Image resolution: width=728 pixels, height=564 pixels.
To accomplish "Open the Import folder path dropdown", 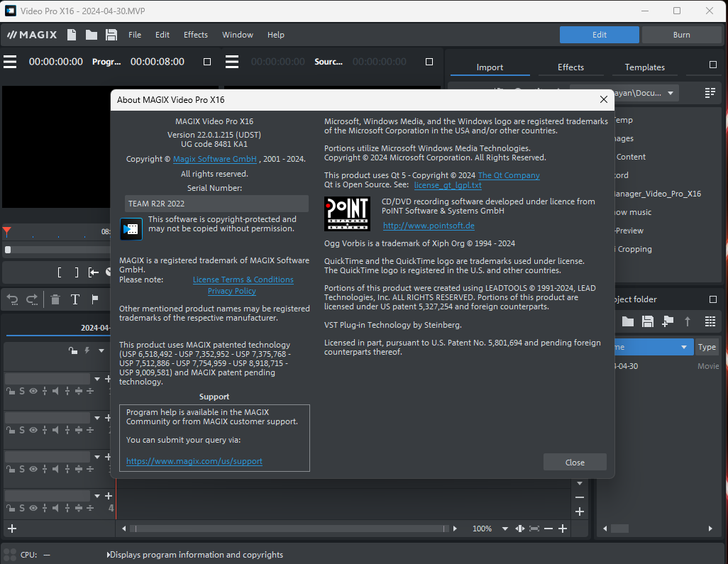I will pyautogui.click(x=671, y=94).
